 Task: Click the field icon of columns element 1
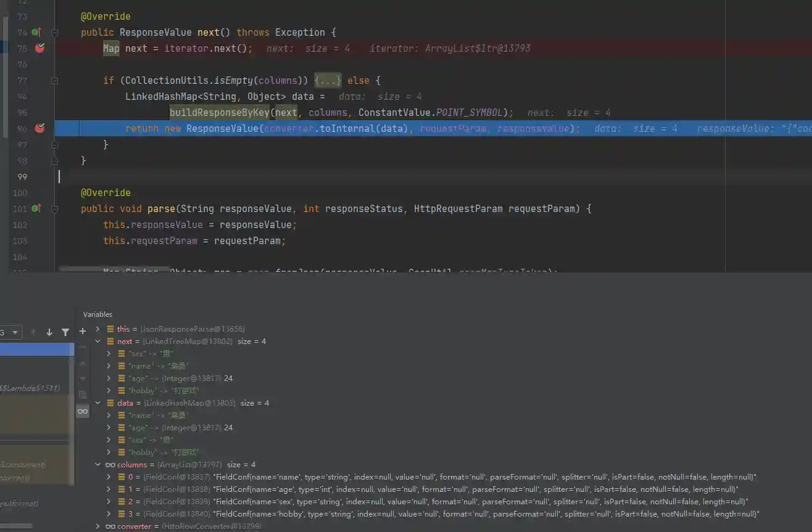[122, 489]
